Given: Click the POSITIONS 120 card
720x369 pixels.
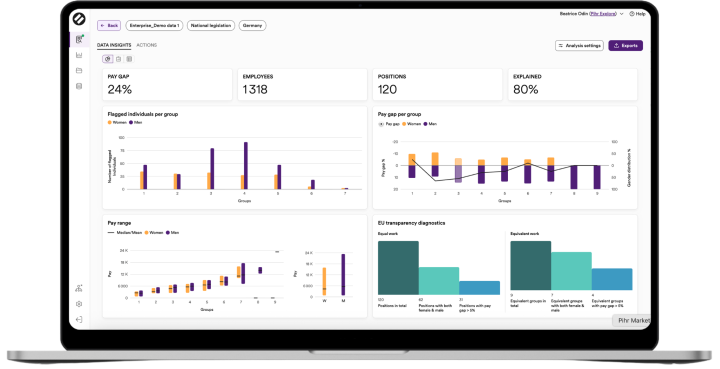Looking at the screenshot, I should tap(437, 84).
